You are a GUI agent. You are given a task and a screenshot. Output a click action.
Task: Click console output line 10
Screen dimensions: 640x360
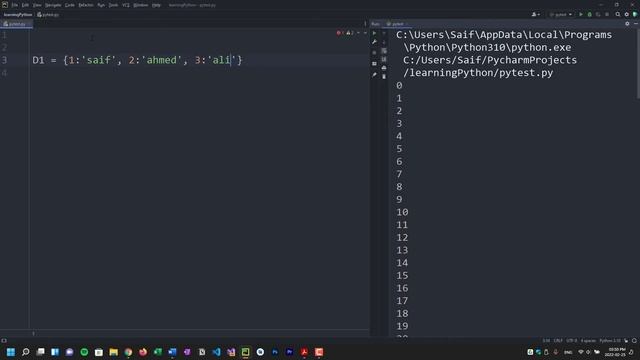[x=402, y=212]
